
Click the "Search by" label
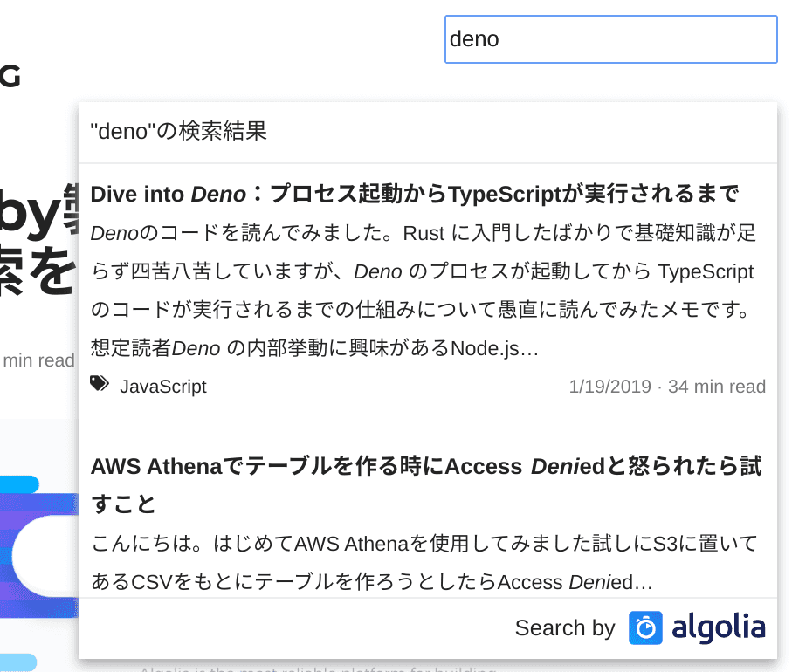point(565,628)
